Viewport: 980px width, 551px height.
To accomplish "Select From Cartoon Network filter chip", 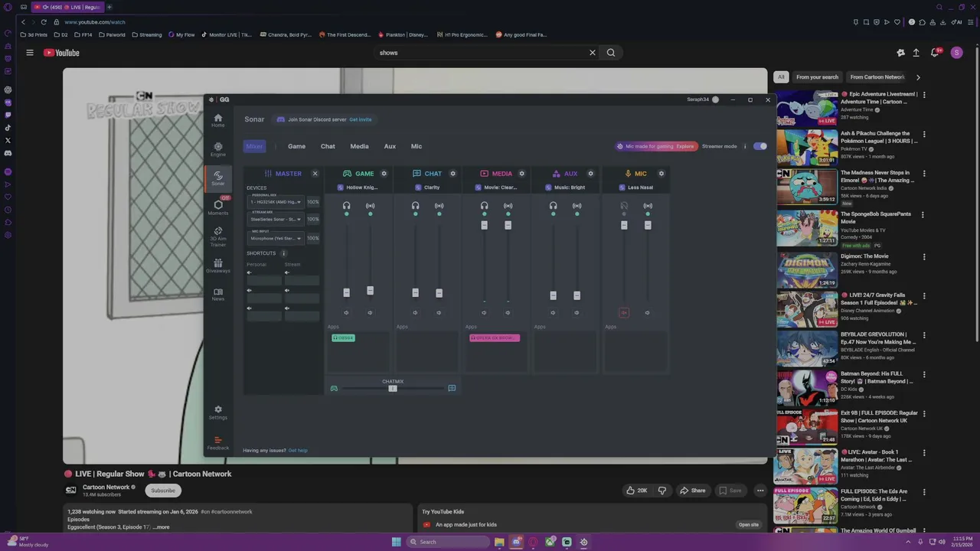I will [x=877, y=77].
